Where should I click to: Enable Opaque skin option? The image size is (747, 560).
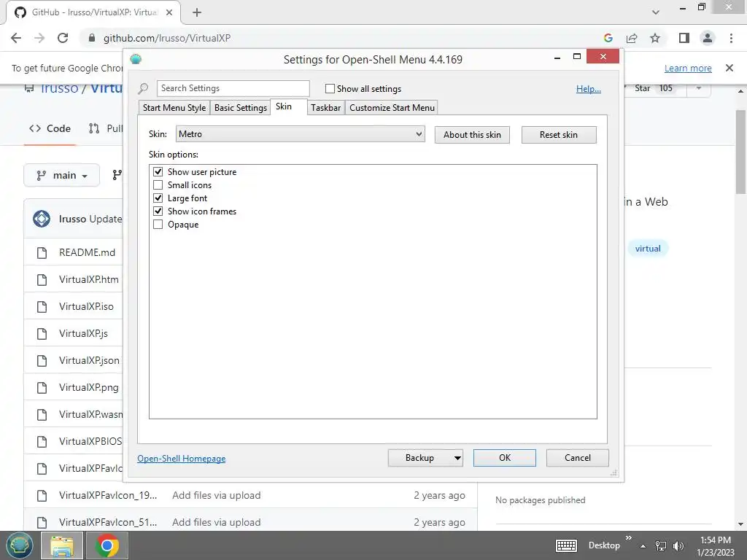click(158, 225)
